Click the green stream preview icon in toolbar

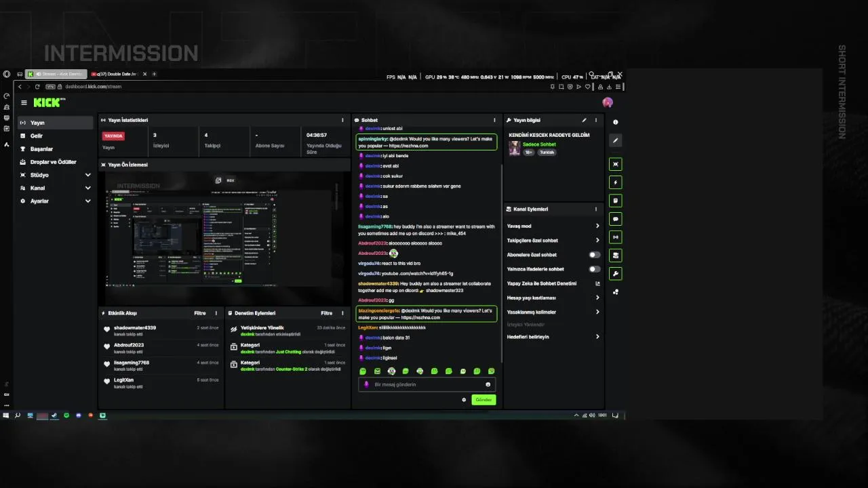pos(616,164)
